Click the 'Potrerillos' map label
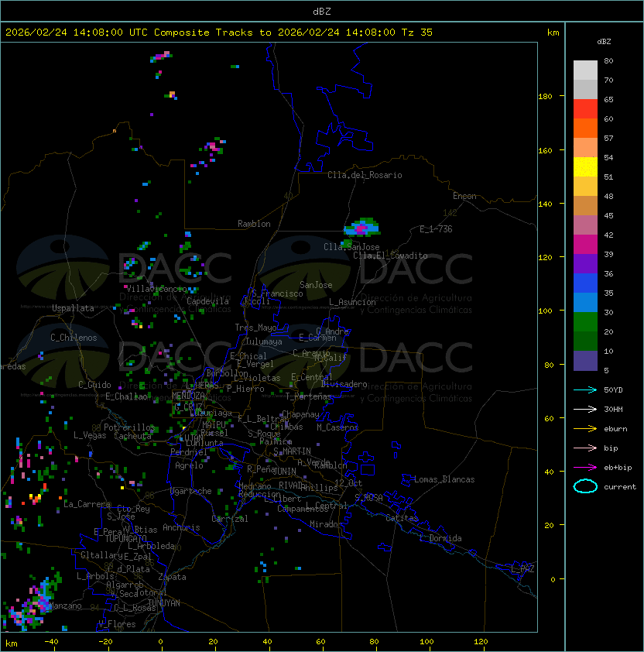Screen dimensions: 644x652 click(129, 427)
